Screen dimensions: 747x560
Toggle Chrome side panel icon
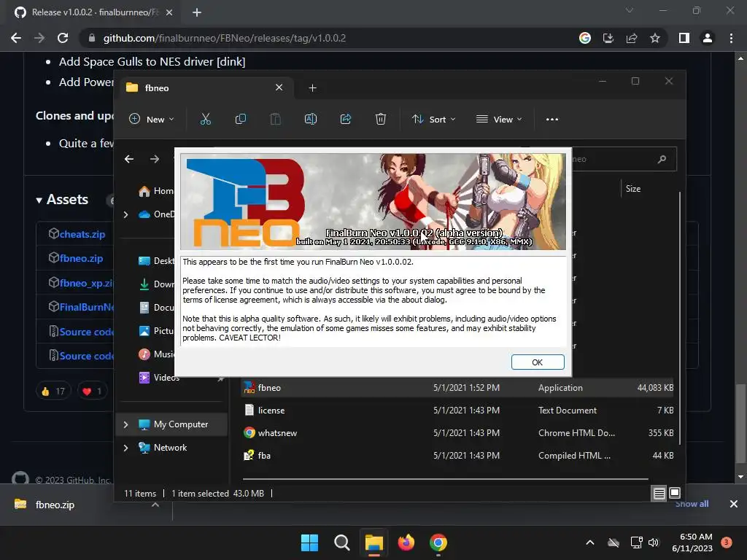[x=684, y=38]
